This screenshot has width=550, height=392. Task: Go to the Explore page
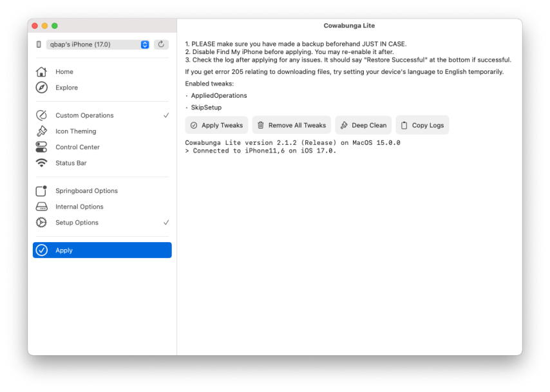click(102, 88)
